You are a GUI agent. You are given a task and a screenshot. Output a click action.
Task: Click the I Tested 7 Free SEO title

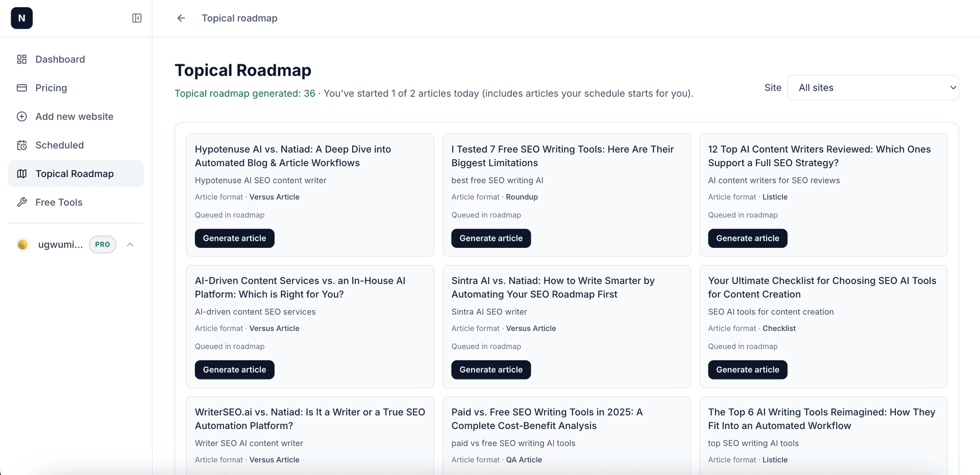[x=562, y=156]
